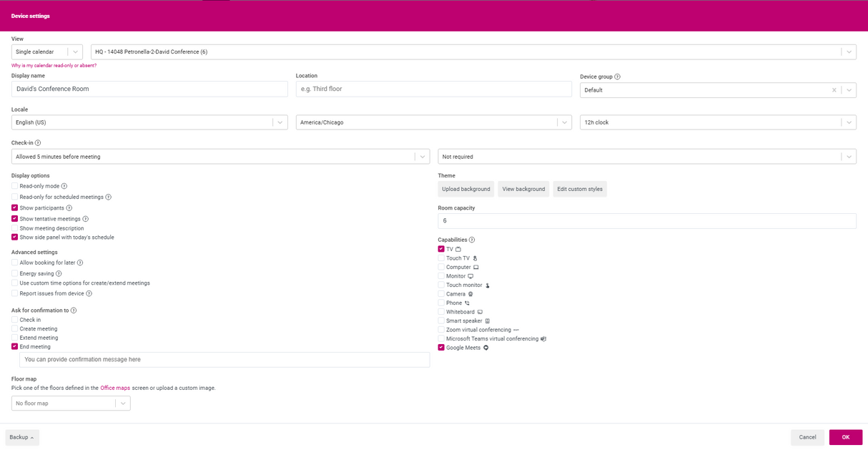Enable the Read-only mode checkbox

tap(14, 186)
